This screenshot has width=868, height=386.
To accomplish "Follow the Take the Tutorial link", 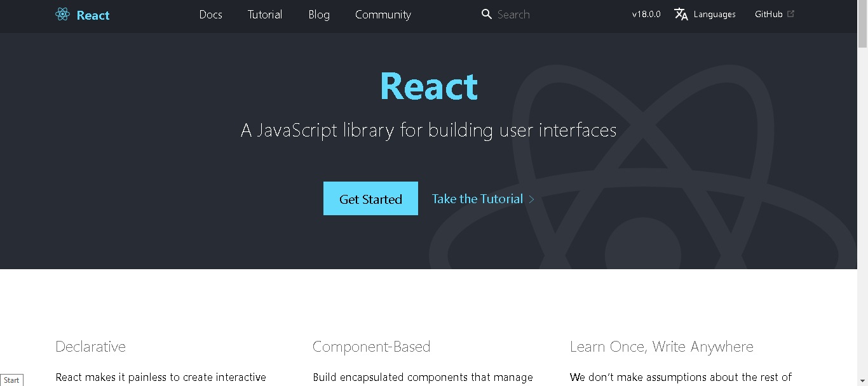I will (477, 198).
